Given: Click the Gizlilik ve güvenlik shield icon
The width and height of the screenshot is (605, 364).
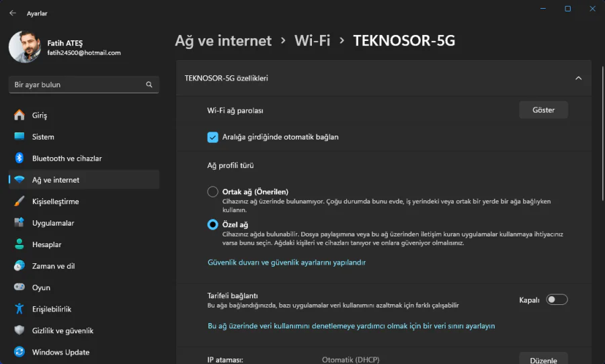Looking at the screenshot, I should [19, 330].
